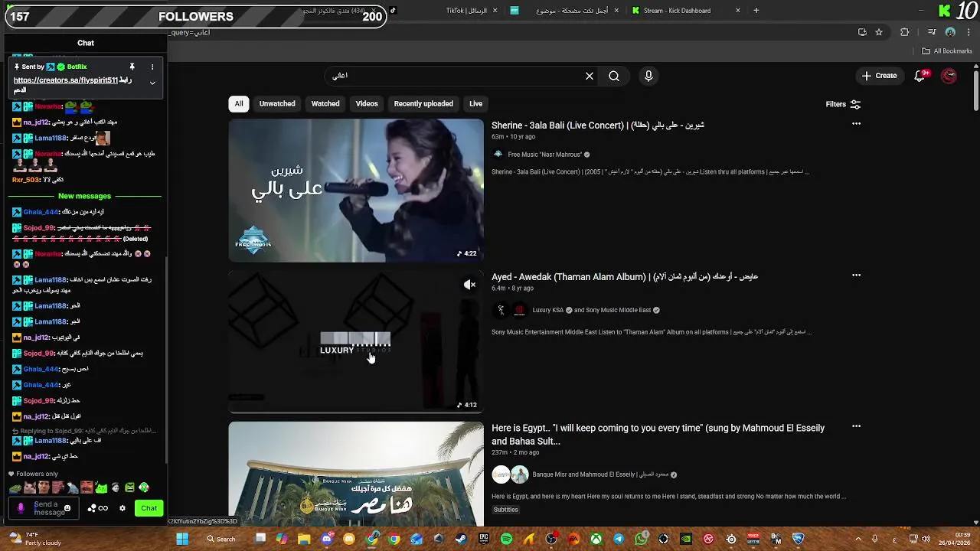Open the Banque Misr video thumbnail
Screen dimensions: 980x551
click(x=356, y=474)
